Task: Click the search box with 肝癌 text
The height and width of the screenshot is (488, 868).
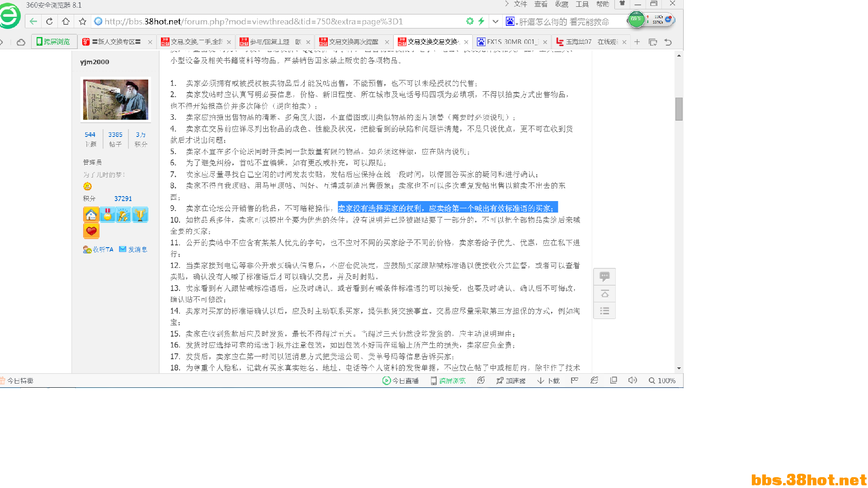Action: (564, 22)
